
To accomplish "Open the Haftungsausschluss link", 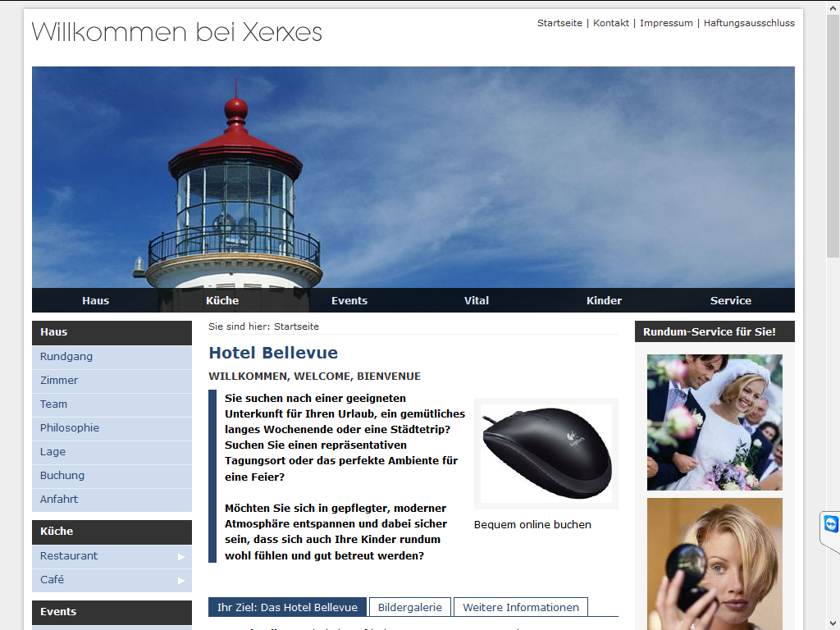I will [749, 23].
